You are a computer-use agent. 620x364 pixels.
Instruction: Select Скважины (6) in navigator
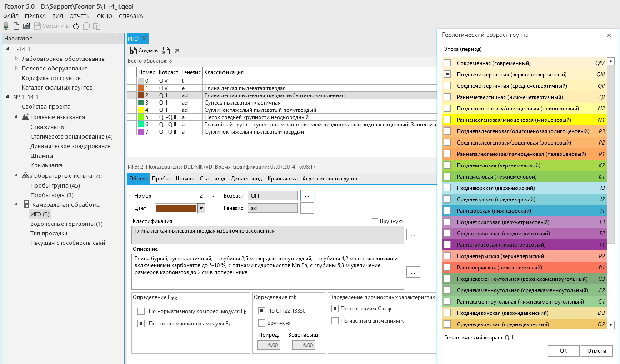coord(48,127)
